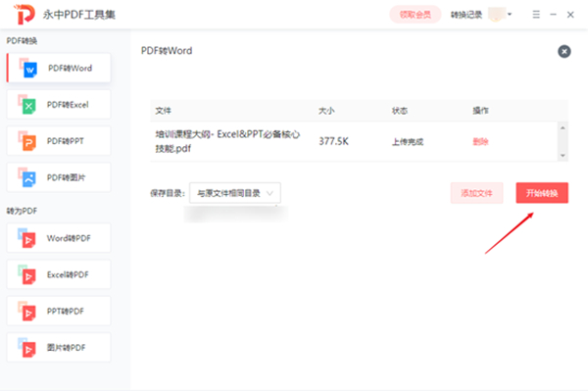Click the file list scroll up arrow

pos(563,128)
